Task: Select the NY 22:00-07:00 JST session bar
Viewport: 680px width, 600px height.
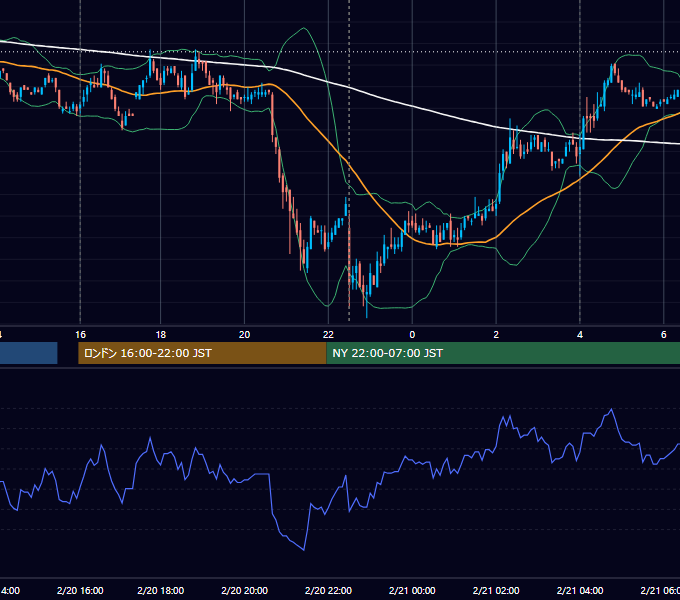Action: tap(503, 353)
